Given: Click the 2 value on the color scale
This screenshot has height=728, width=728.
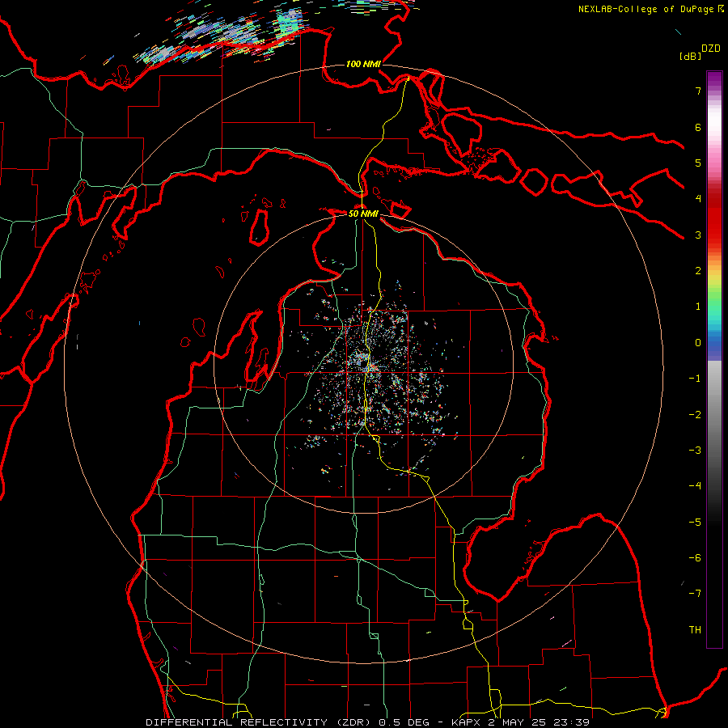Looking at the screenshot, I should 698,271.
